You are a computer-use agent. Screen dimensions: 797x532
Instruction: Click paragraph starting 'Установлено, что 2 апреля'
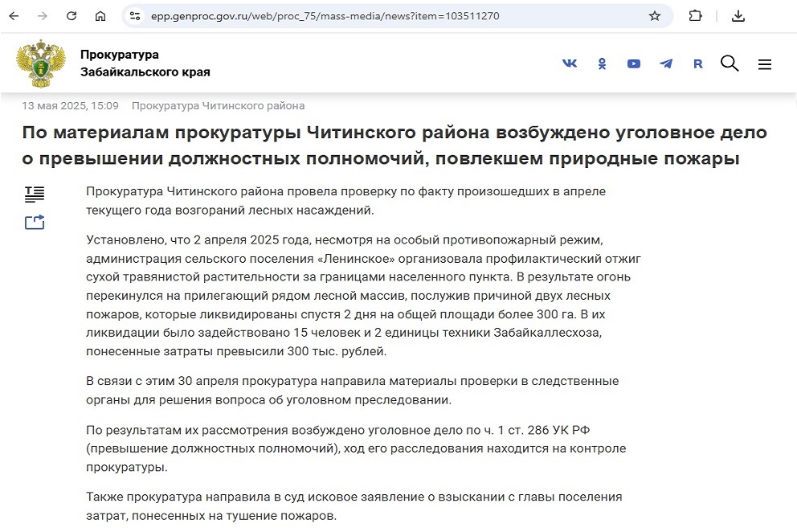[363, 296]
